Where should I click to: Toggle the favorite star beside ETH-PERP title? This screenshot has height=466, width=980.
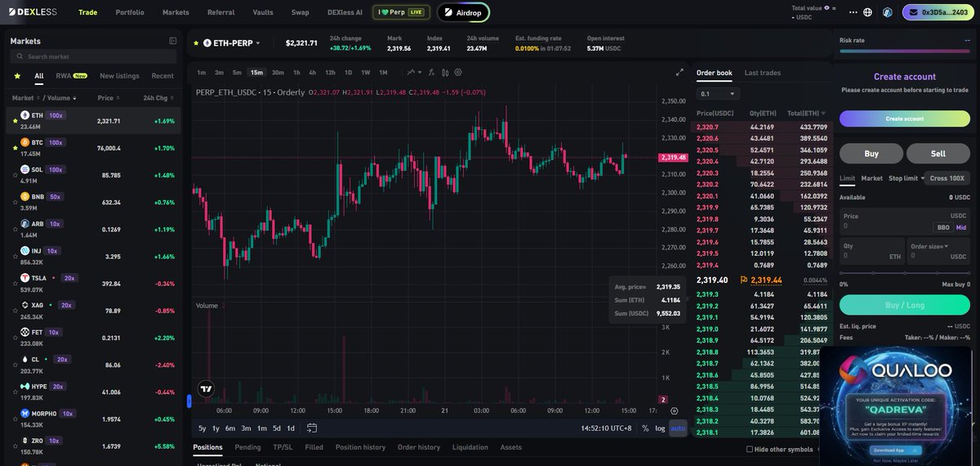click(x=196, y=43)
